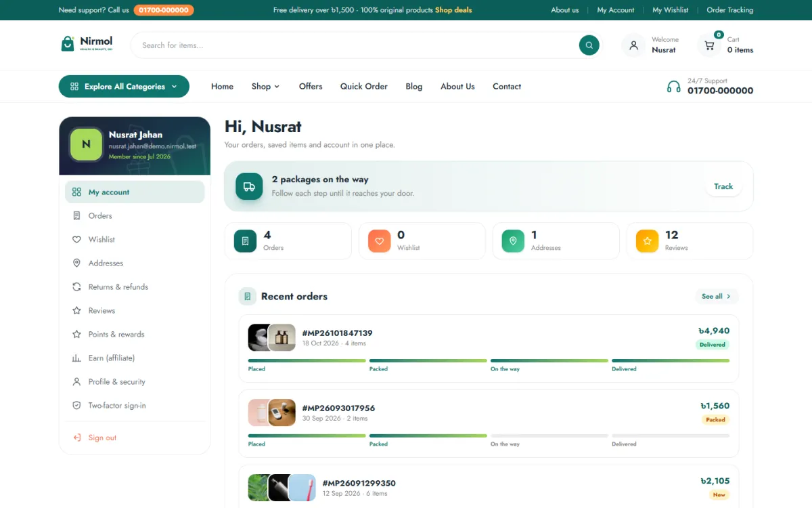Image resolution: width=812 pixels, height=508 pixels.
Task: Click the sign out arrow icon
Action: click(76, 438)
